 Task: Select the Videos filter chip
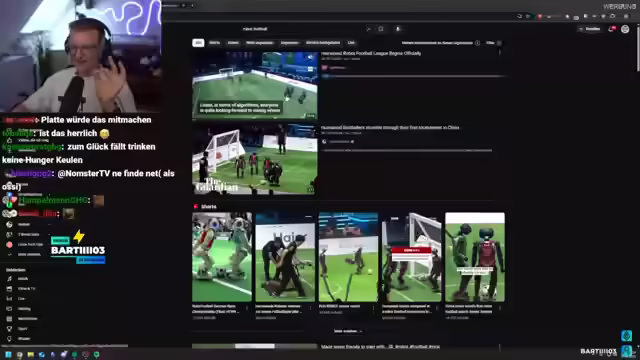coord(233,43)
